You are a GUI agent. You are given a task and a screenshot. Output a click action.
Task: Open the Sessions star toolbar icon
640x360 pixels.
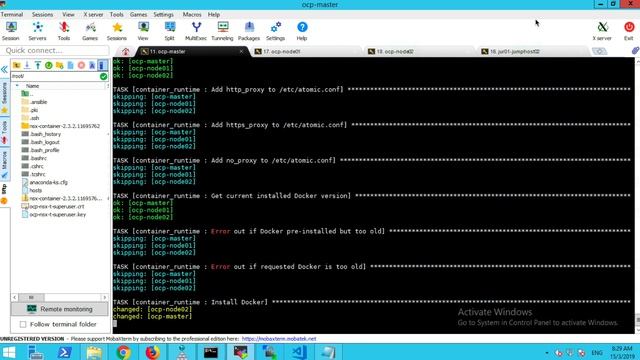click(x=117, y=31)
